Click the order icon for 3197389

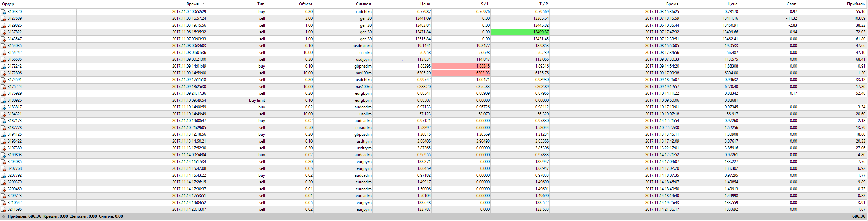(x=3, y=148)
